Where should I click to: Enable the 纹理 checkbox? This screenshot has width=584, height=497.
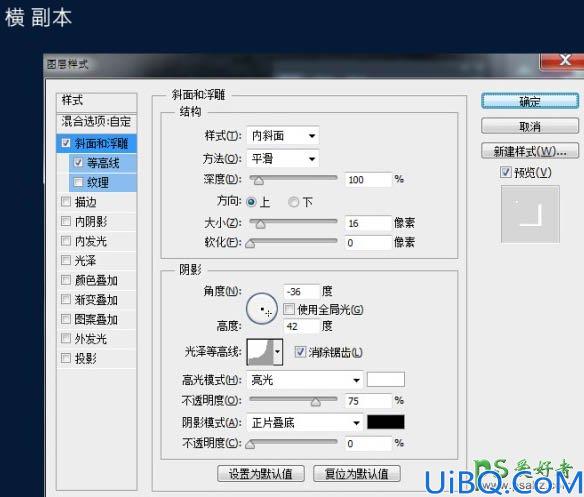(x=78, y=182)
